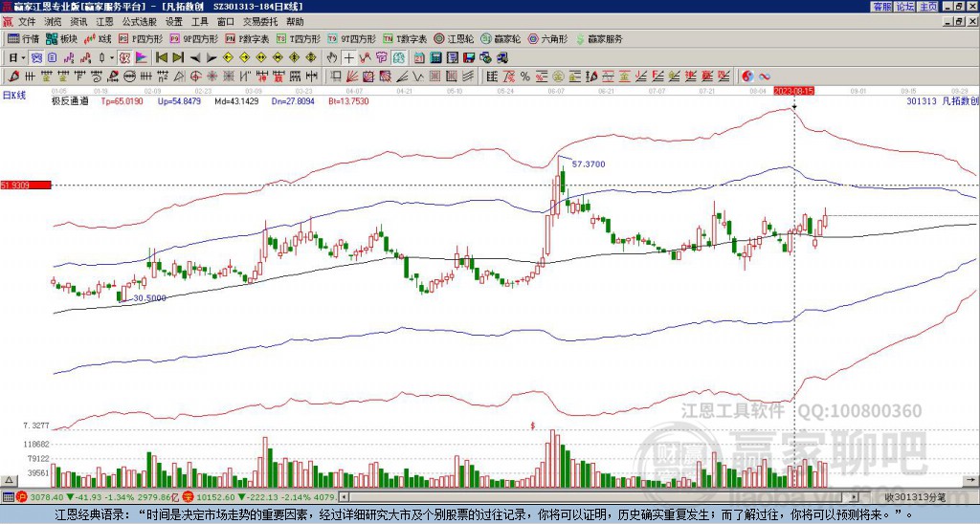Click the Up=54.8479 indicator value
Screen dimensions: 980x524
(179, 100)
